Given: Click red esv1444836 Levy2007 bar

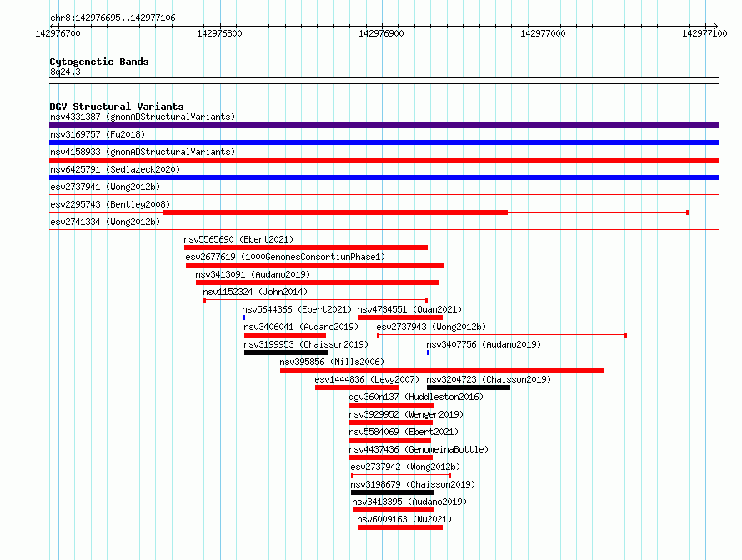Looking at the screenshot, I should coord(357,387).
